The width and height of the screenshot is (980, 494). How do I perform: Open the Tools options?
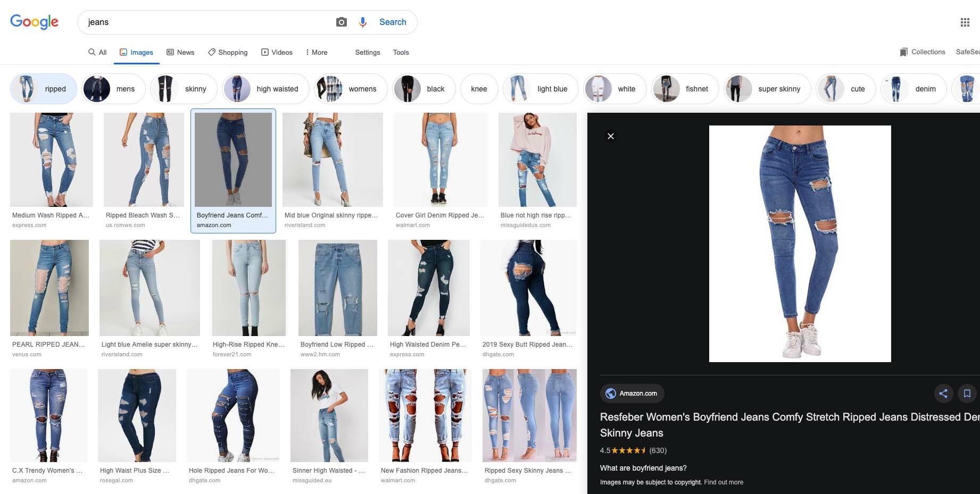coord(401,52)
